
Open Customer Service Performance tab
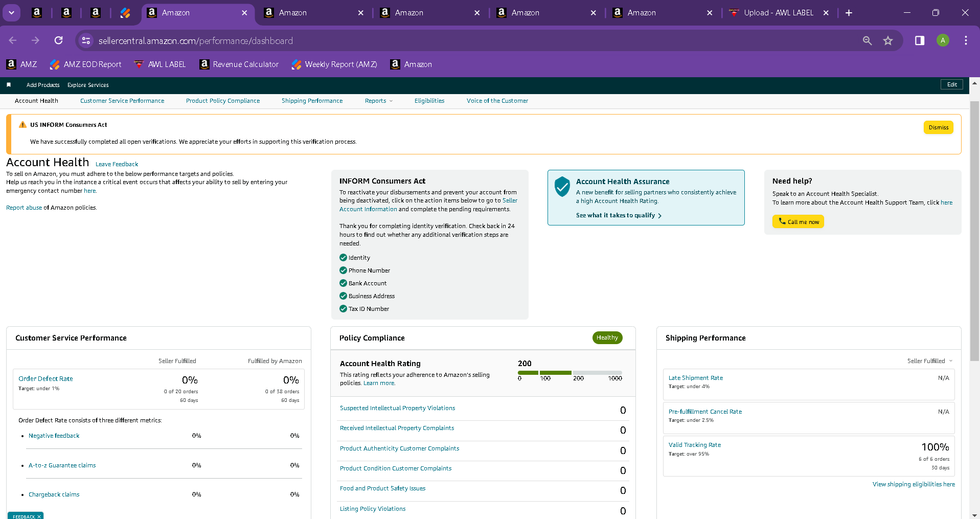coord(122,101)
